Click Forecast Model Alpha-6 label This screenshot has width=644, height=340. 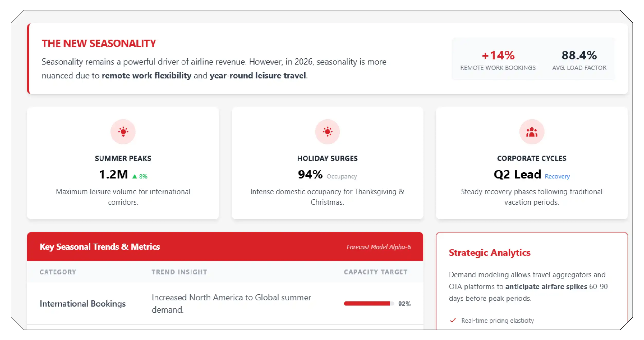click(379, 247)
